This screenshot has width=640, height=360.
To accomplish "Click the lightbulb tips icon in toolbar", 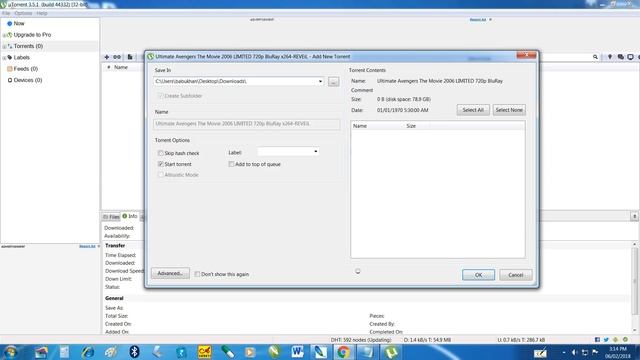I will pyautogui.click(x=610, y=57).
